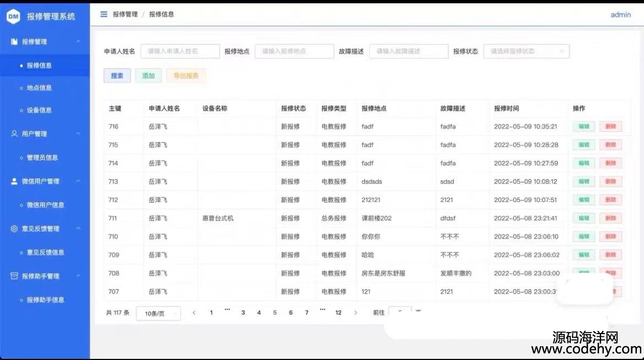Jump to page 7
Screen dimensions: 644x360
pyautogui.click(x=307, y=313)
